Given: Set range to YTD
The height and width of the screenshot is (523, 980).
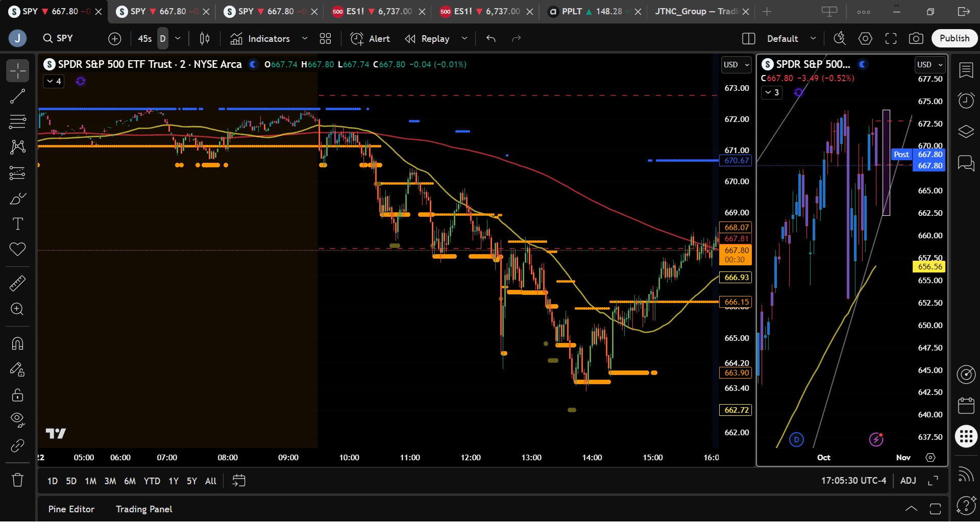Looking at the screenshot, I should 152,481.
